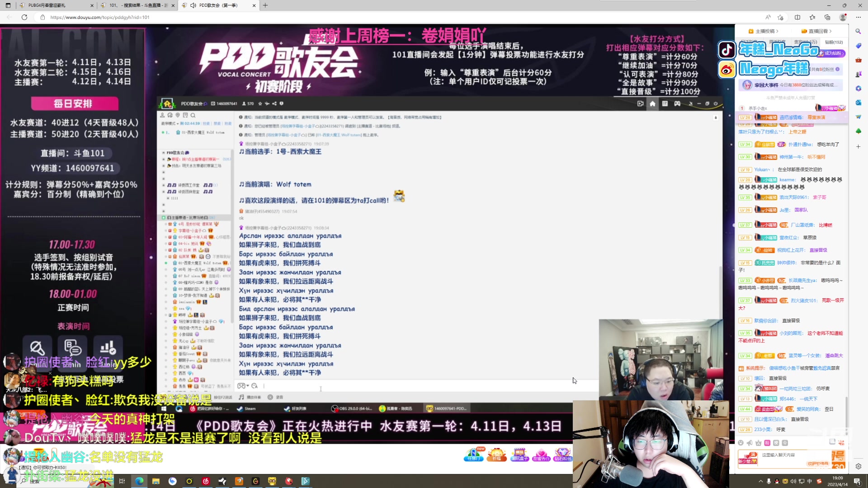Open Task View on the taskbar
Viewport: 868px width, 488px height.
click(x=122, y=481)
